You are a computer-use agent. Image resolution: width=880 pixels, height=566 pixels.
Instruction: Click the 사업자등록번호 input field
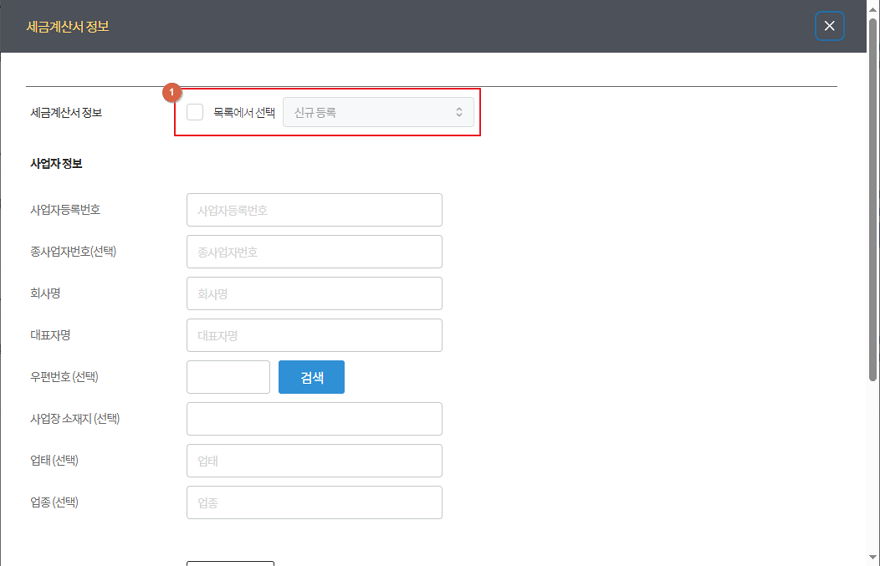(x=314, y=210)
